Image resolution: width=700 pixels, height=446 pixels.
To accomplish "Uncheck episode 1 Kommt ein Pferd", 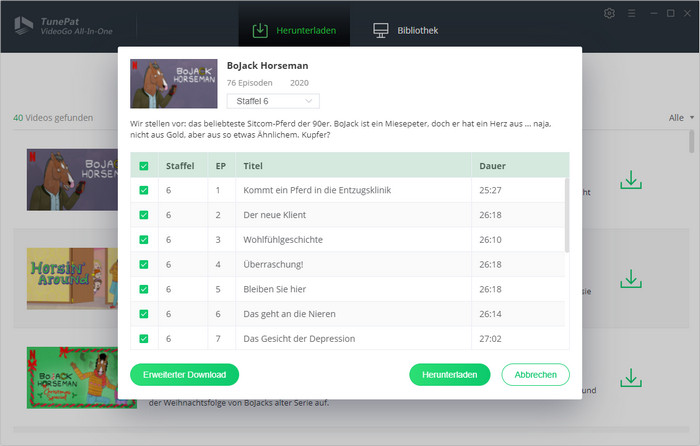I will [x=144, y=190].
